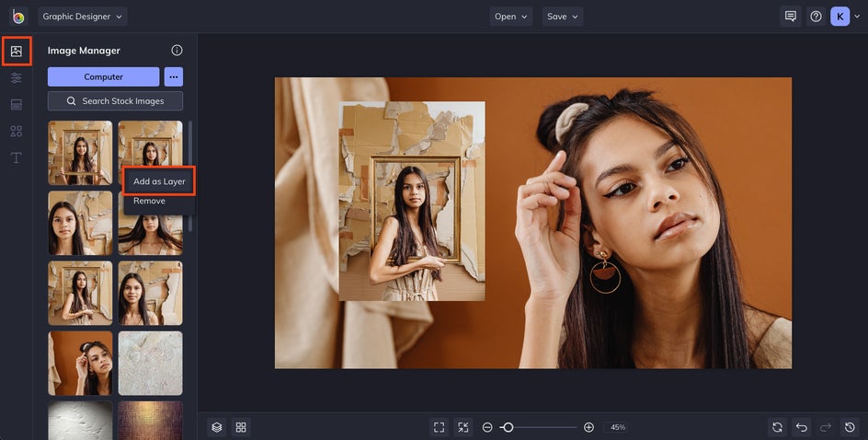
Task: Click the fit to screen icon
Action: click(x=439, y=427)
